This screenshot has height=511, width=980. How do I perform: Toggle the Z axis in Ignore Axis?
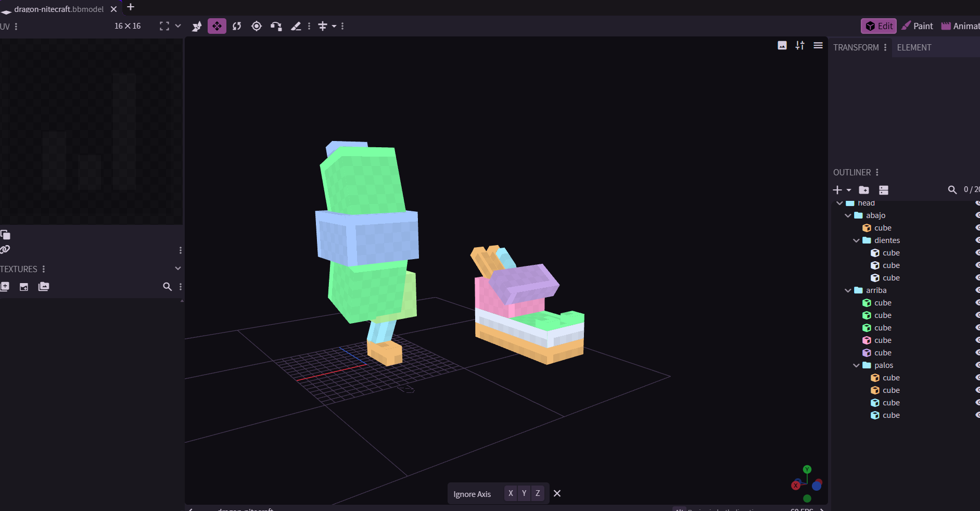click(538, 493)
